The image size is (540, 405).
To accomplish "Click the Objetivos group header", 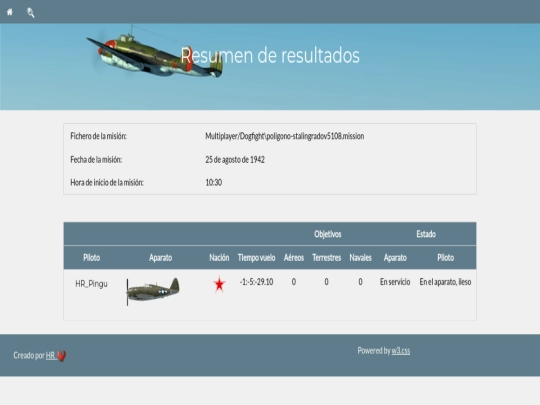I will pos(328,234).
